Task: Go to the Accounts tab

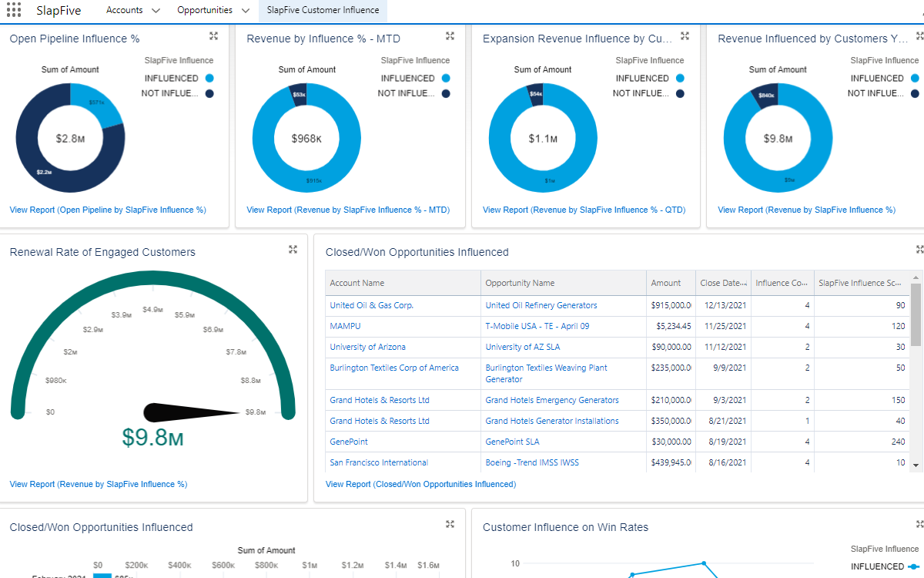Action: point(125,11)
